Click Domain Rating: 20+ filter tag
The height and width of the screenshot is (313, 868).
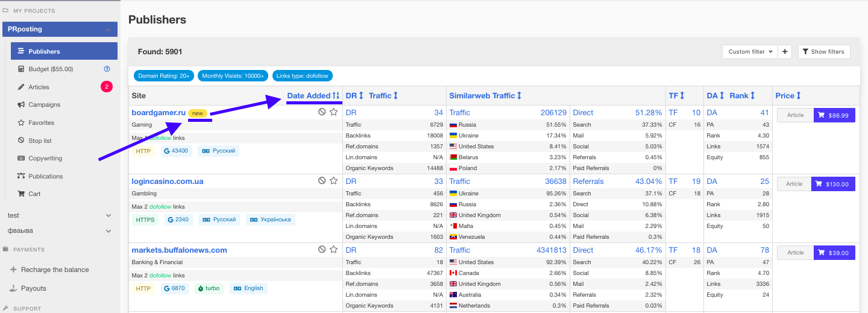click(x=164, y=76)
